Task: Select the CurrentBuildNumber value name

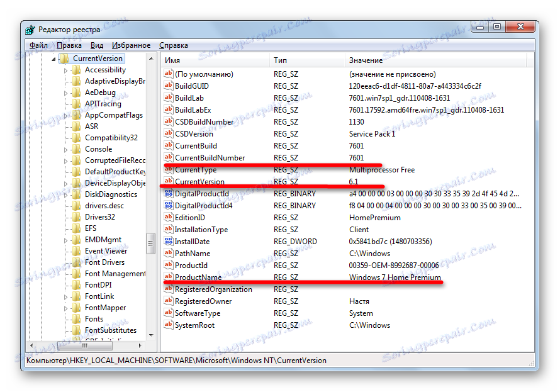Action: 210,158
